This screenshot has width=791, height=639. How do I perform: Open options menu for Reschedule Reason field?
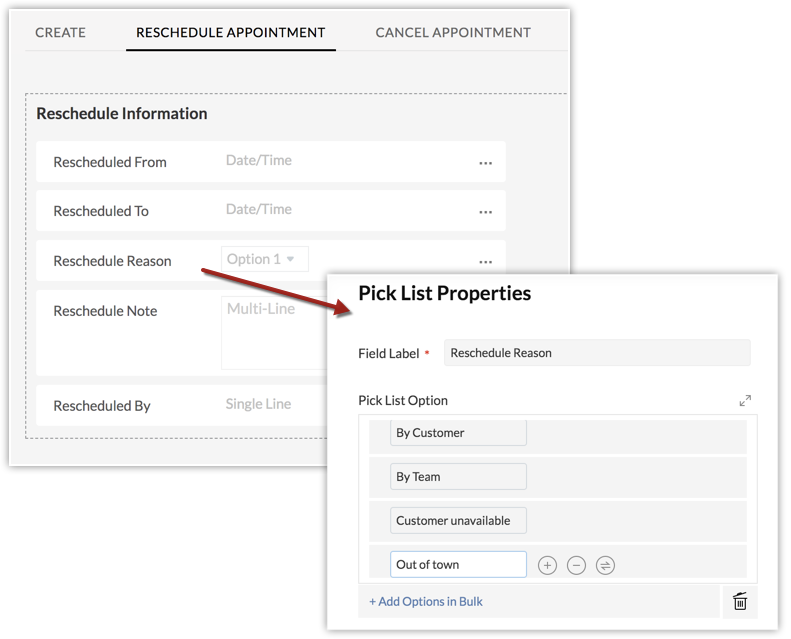(x=485, y=262)
